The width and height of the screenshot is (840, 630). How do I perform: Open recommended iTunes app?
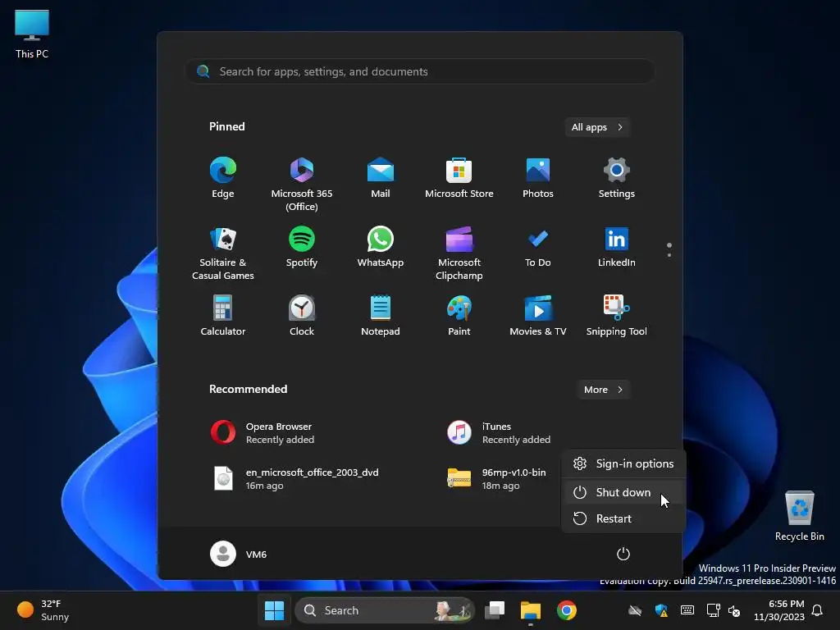498,433
